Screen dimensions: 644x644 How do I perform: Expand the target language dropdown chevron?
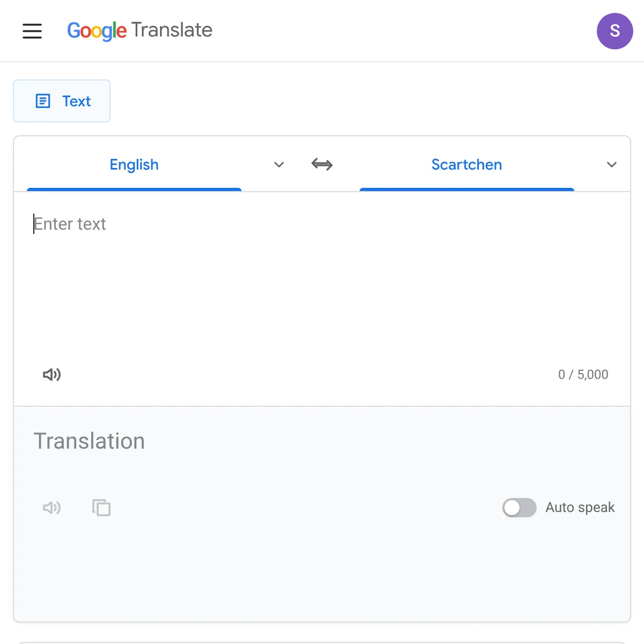pos(612,164)
